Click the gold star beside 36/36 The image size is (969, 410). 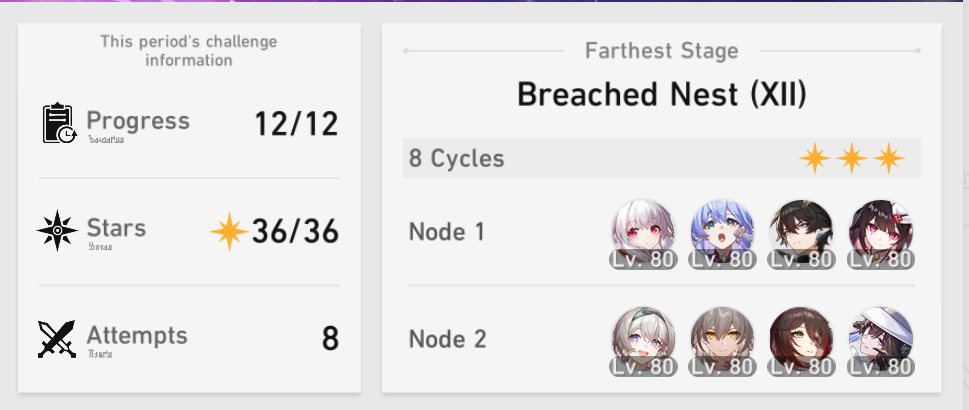[x=229, y=231]
